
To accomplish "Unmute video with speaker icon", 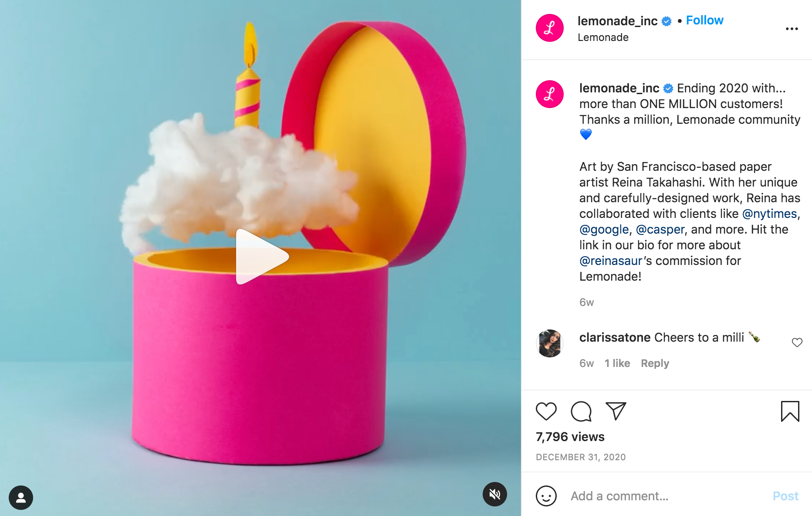I will (x=495, y=494).
